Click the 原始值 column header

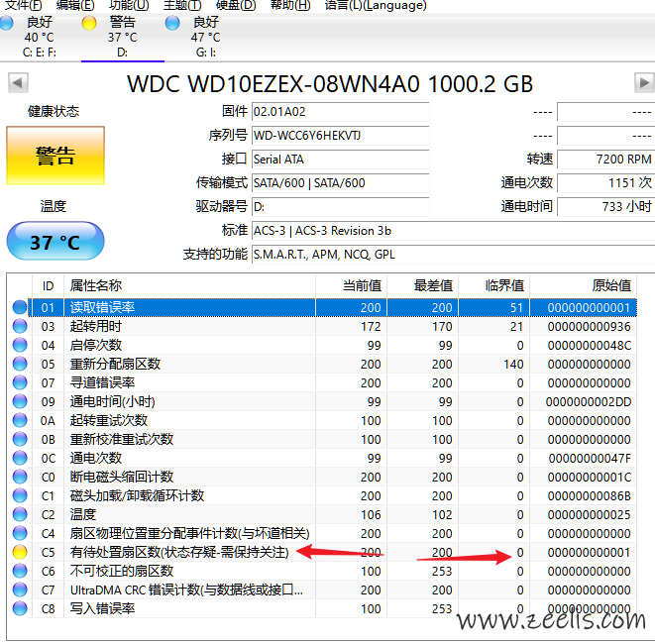pos(583,286)
